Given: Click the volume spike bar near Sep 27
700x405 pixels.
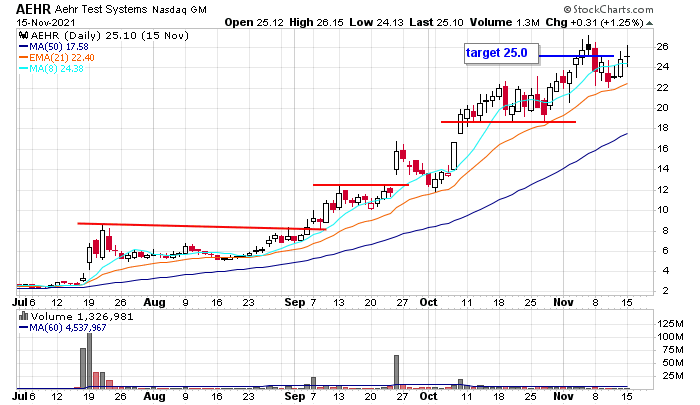Looking at the screenshot, I should [x=396, y=371].
